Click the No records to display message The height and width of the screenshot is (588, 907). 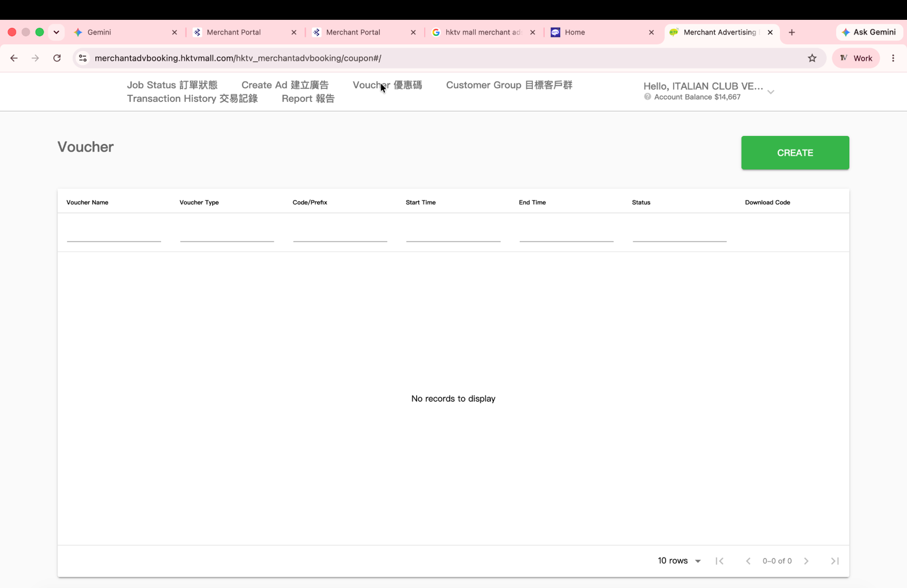pos(453,399)
